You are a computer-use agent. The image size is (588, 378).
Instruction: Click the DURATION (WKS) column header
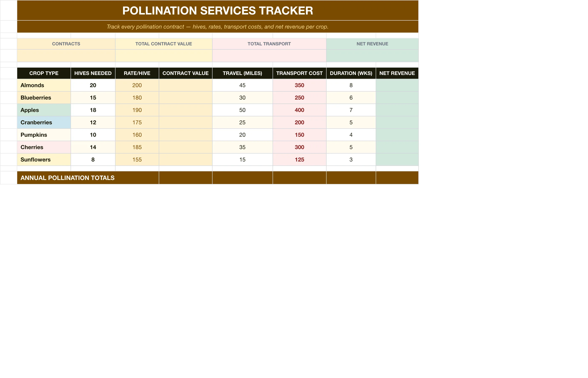click(x=351, y=73)
